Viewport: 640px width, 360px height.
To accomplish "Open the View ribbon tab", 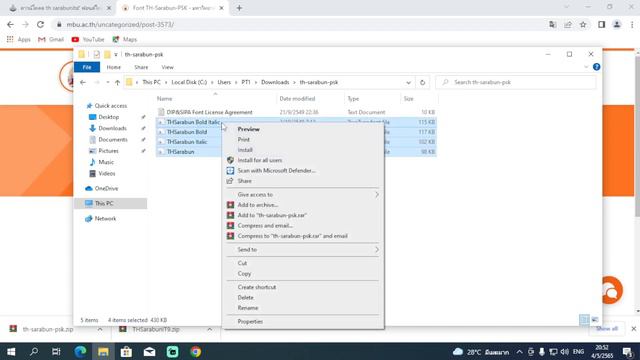I will pyautogui.click(x=167, y=67).
